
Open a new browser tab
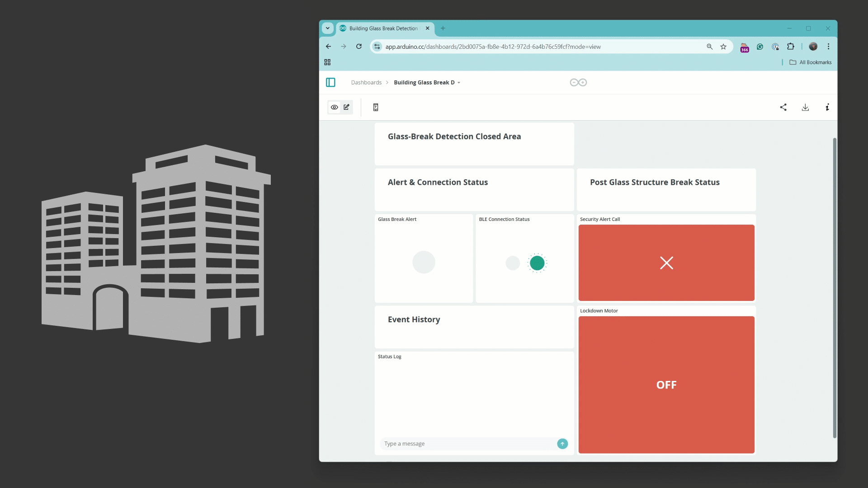(x=443, y=28)
